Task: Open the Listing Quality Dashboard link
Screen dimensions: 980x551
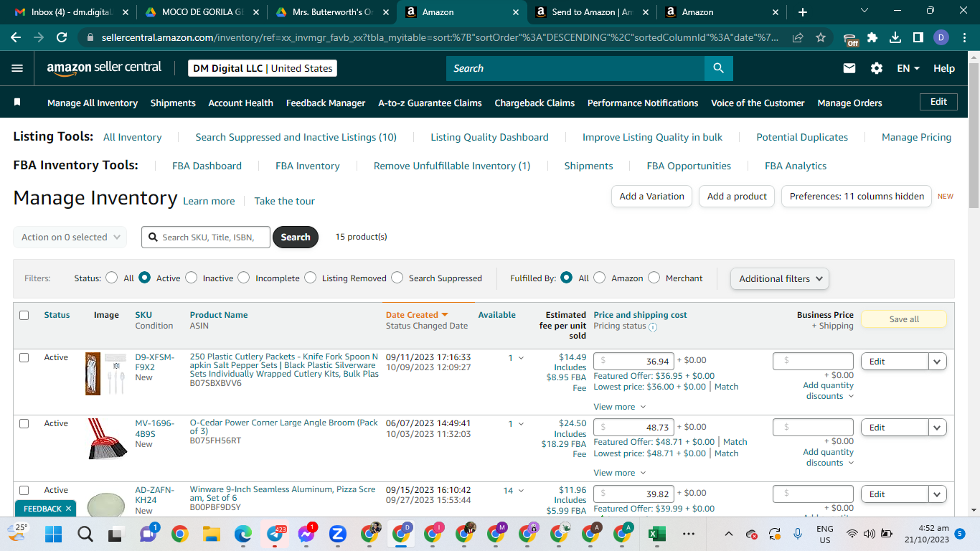Action: [489, 137]
